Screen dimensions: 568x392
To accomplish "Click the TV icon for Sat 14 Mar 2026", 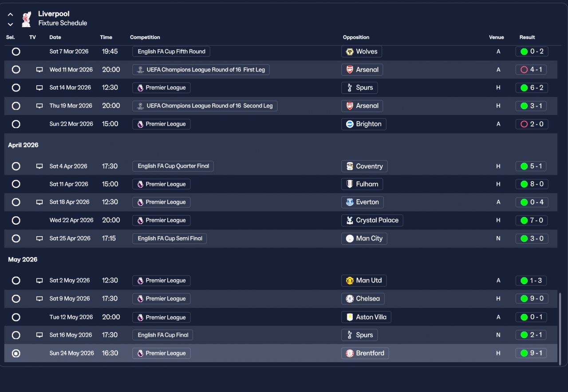I will 39,88.
